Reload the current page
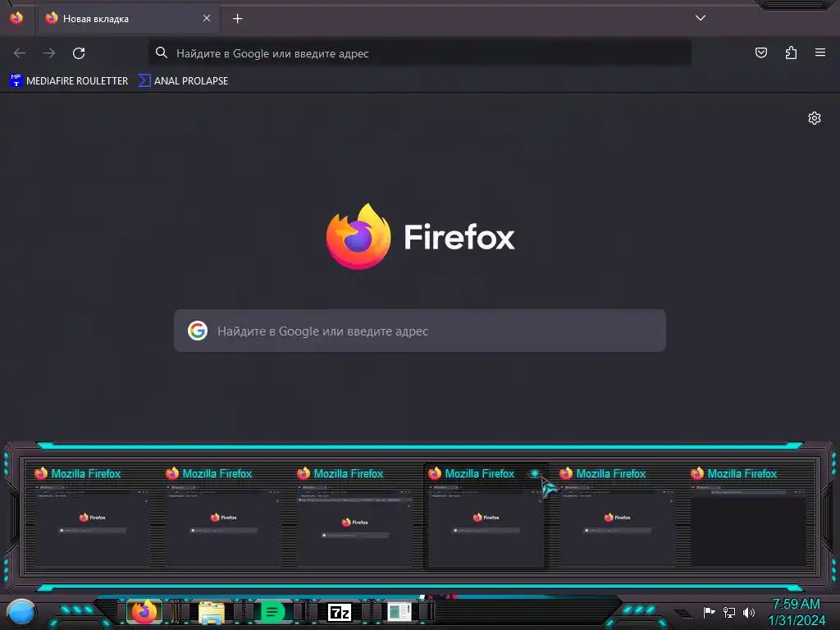This screenshot has width=840, height=630. 79,53
